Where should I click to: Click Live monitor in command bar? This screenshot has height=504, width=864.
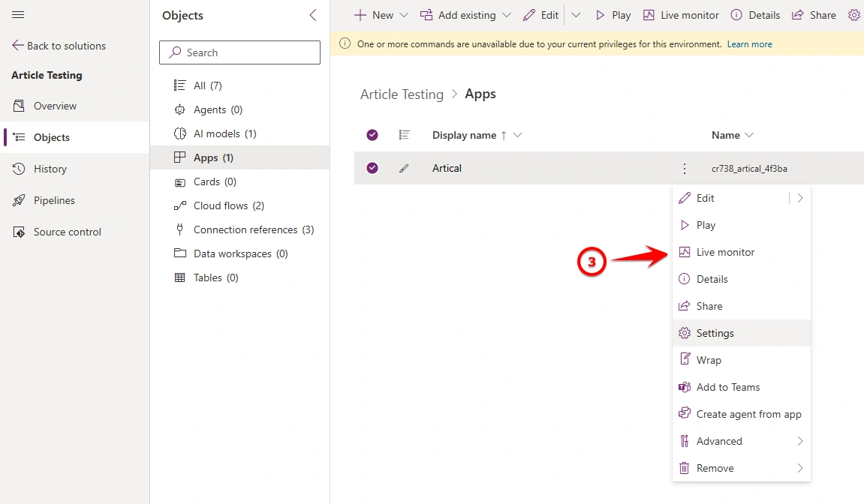pyautogui.click(x=681, y=16)
